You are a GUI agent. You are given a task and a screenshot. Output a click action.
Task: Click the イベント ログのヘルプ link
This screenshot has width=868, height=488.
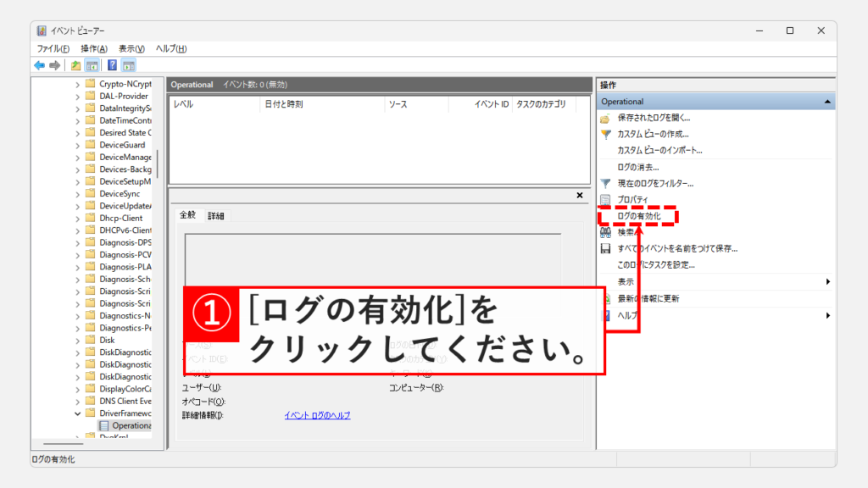point(317,415)
